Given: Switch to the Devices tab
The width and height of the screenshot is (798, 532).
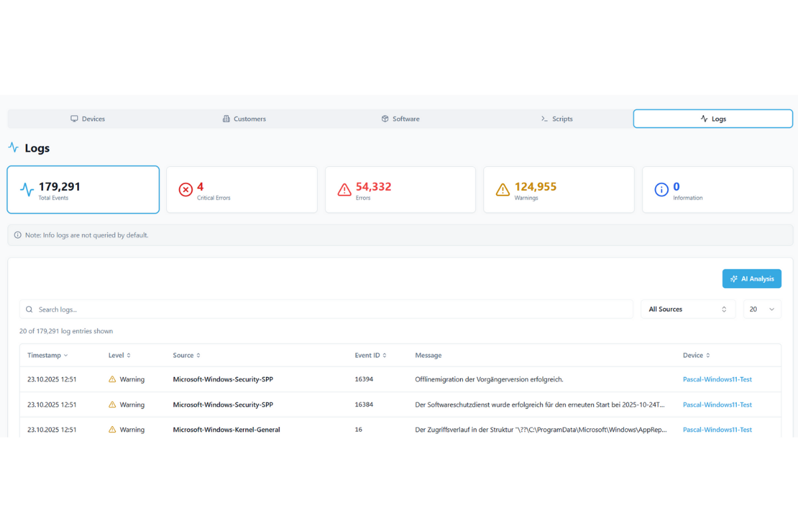Looking at the screenshot, I should [x=88, y=119].
